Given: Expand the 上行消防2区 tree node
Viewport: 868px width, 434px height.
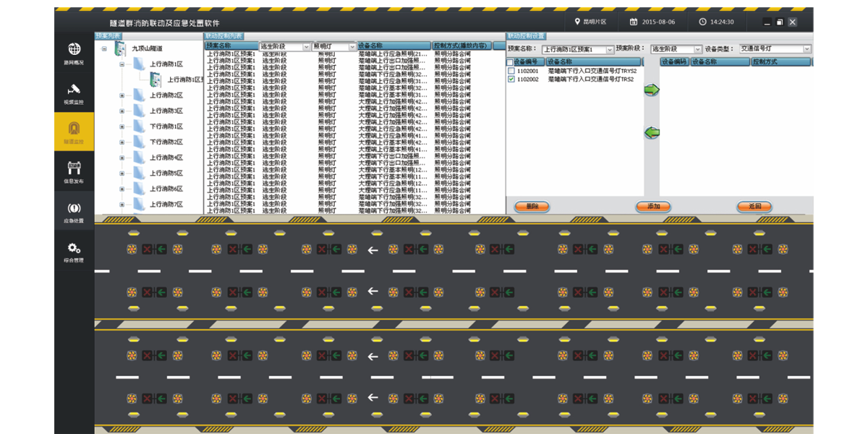Looking at the screenshot, I should [122, 95].
